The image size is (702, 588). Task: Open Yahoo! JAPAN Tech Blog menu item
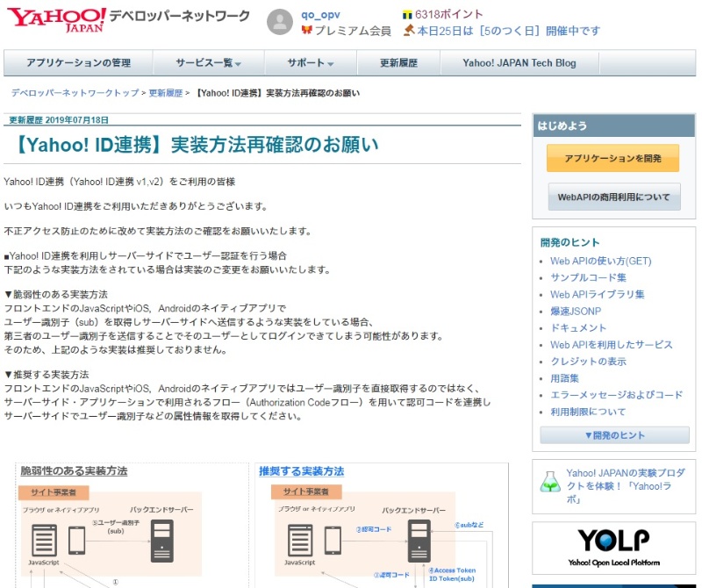point(519,63)
